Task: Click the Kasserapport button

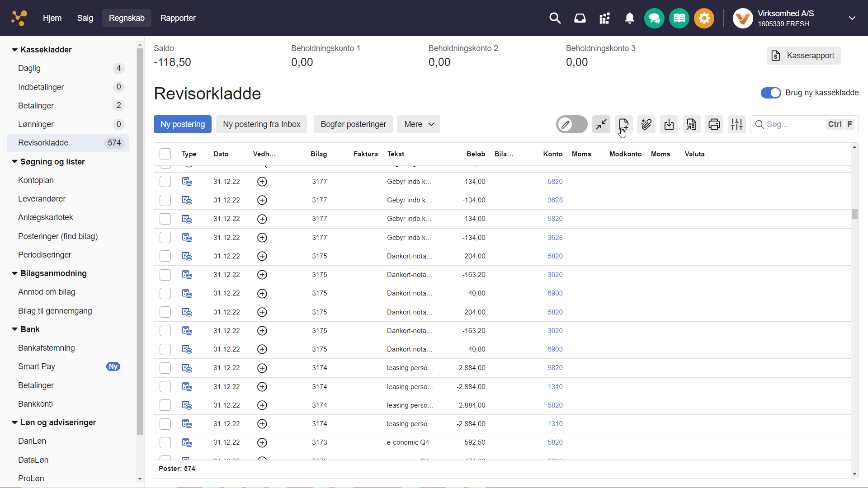Action: (x=803, y=56)
